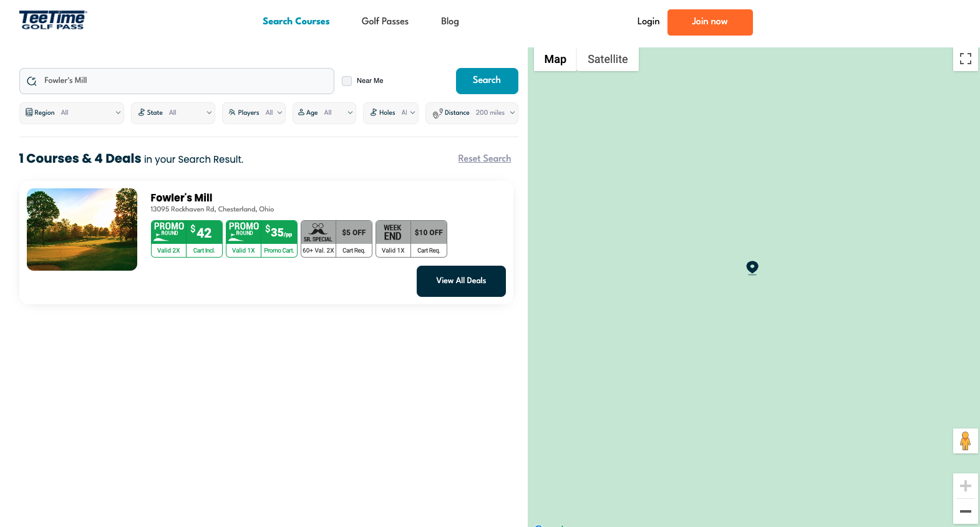
Task: Click the Join now button
Action: pyautogui.click(x=710, y=22)
